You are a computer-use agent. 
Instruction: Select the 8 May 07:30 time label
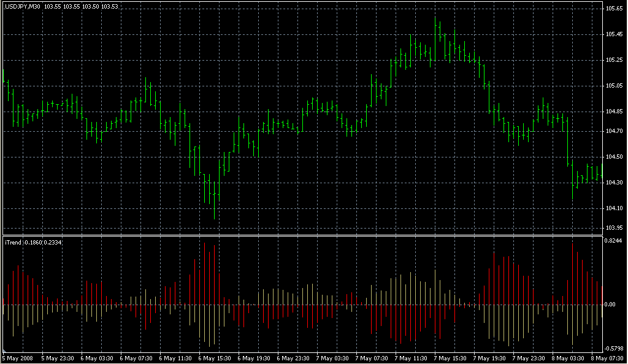click(x=607, y=358)
